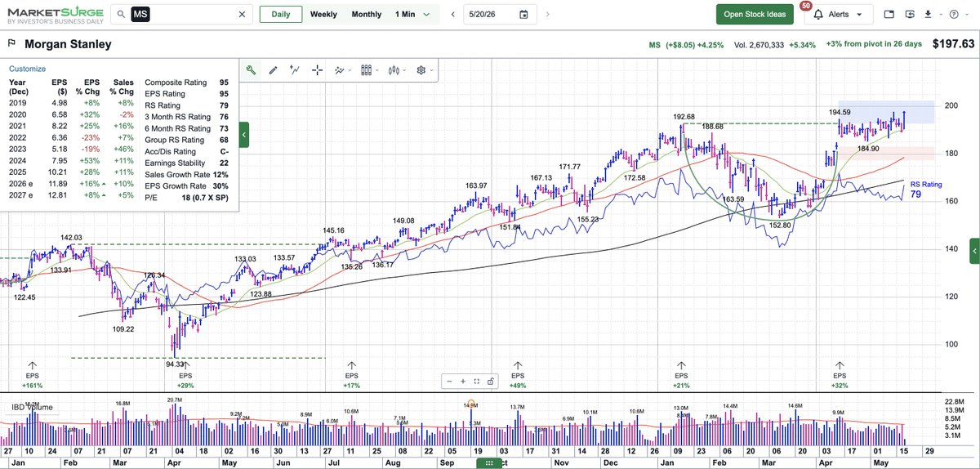Click the pop-out window icon
980x469 pixels.
point(889,15)
